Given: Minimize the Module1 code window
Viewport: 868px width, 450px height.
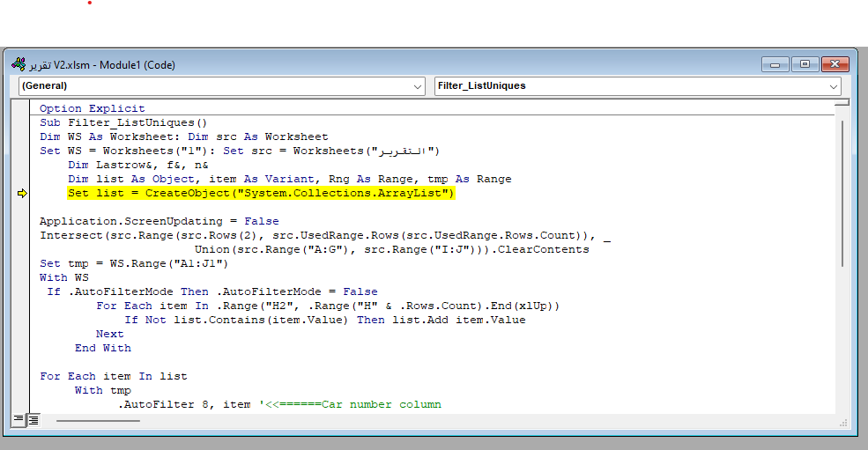Looking at the screenshot, I should coord(775,65).
